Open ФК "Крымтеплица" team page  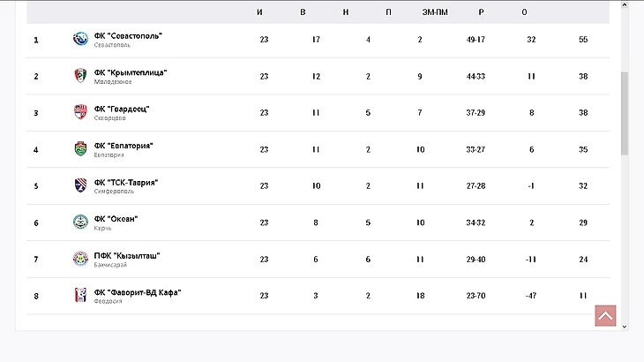point(131,72)
